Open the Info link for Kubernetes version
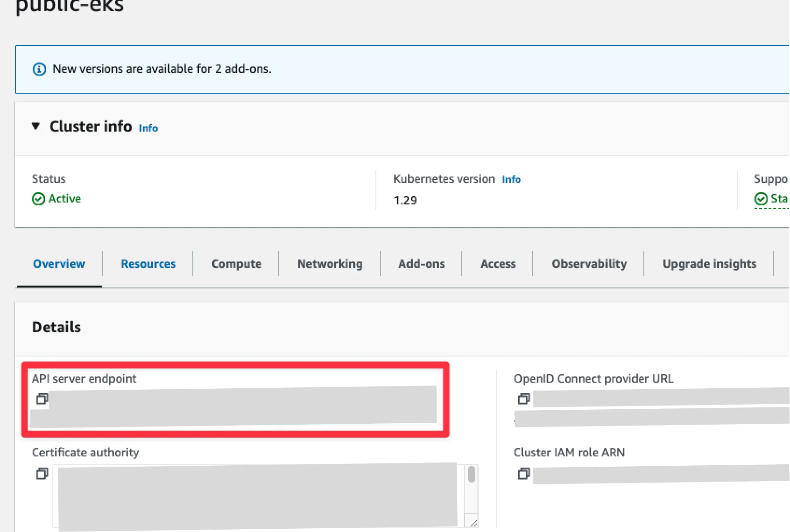This screenshot has height=532, width=790. pyautogui.click(x=511, y=180)
